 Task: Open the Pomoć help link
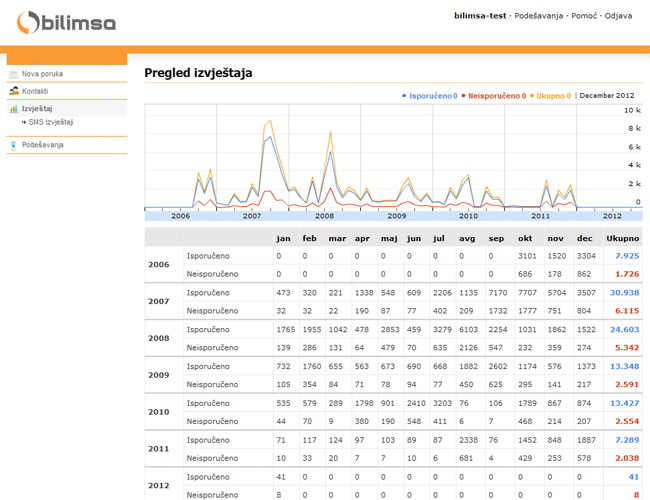(584, 16)
